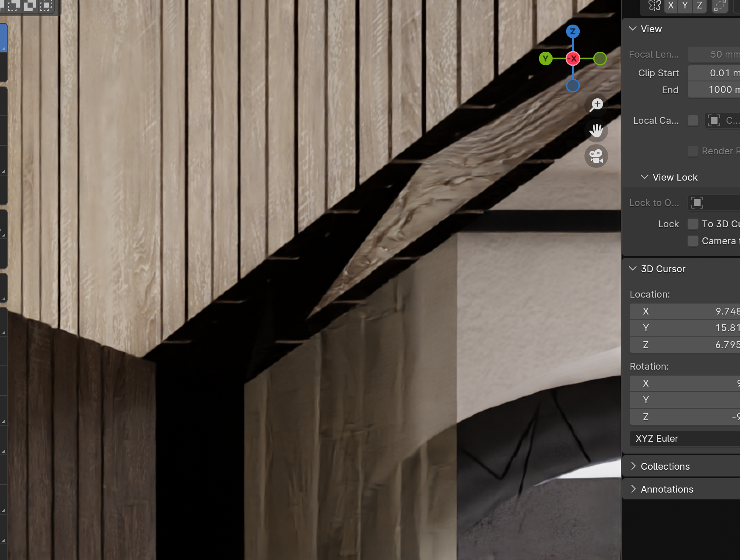Click the green Y axis gizmo handle
The image size is (740, 560).
[545, 59]
